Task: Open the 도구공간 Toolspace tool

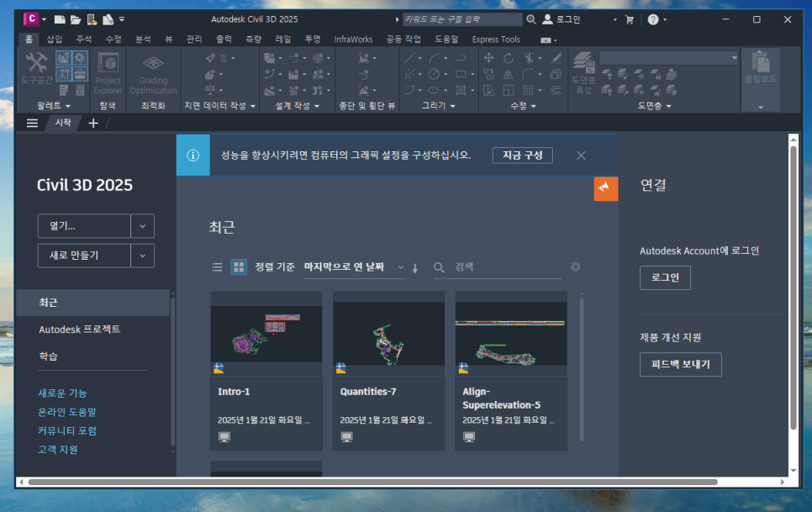Action: pos(36,67)
